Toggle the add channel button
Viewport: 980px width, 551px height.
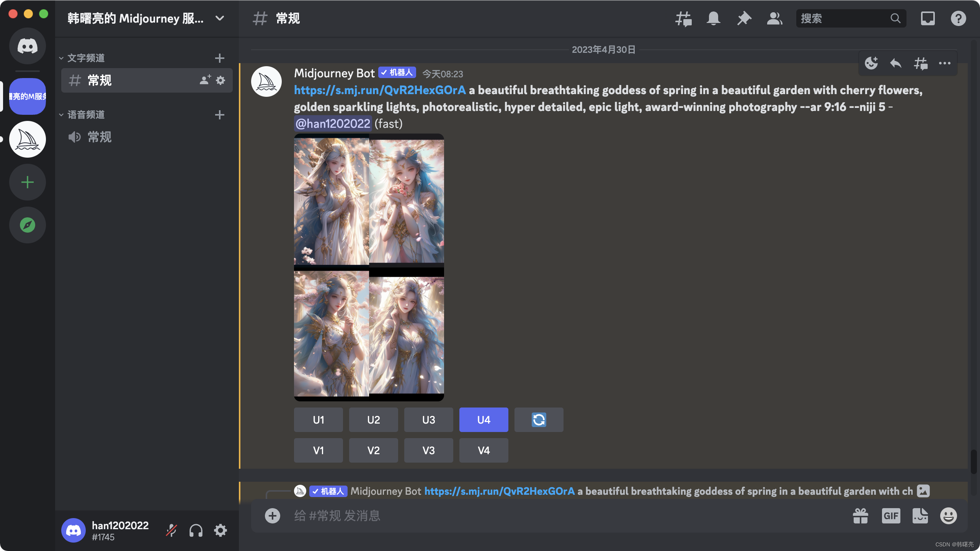[x=219, y=58]
